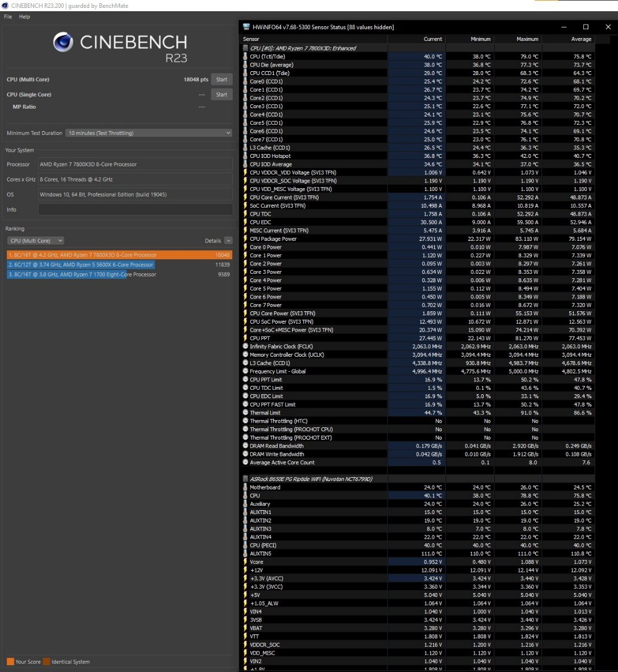
Task: Click the Identical System legend swatch
Action: [x=46, y=661]
